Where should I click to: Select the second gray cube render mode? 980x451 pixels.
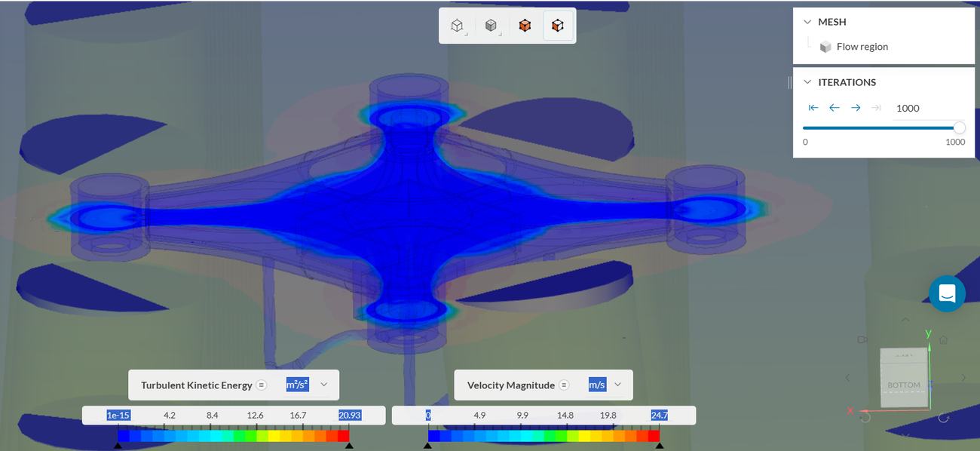[x=491, y=26]
